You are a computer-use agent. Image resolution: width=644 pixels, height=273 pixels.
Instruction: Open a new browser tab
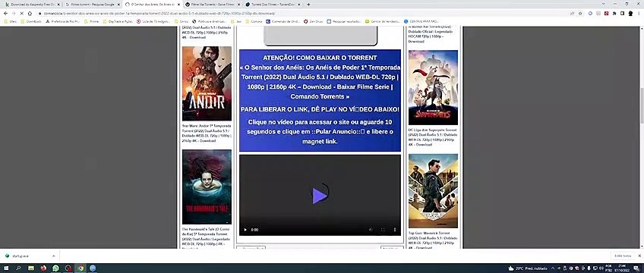tap(308, 4)
